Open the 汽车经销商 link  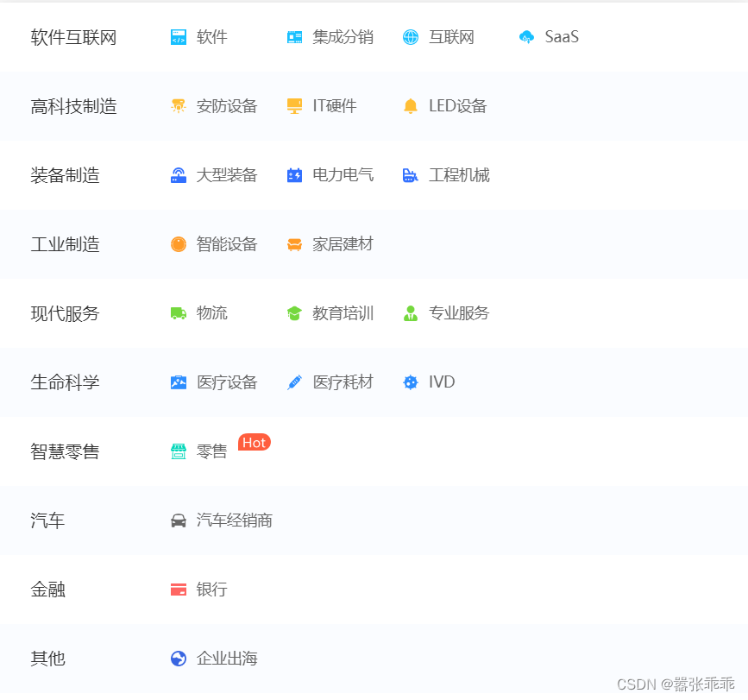[234, 520]
